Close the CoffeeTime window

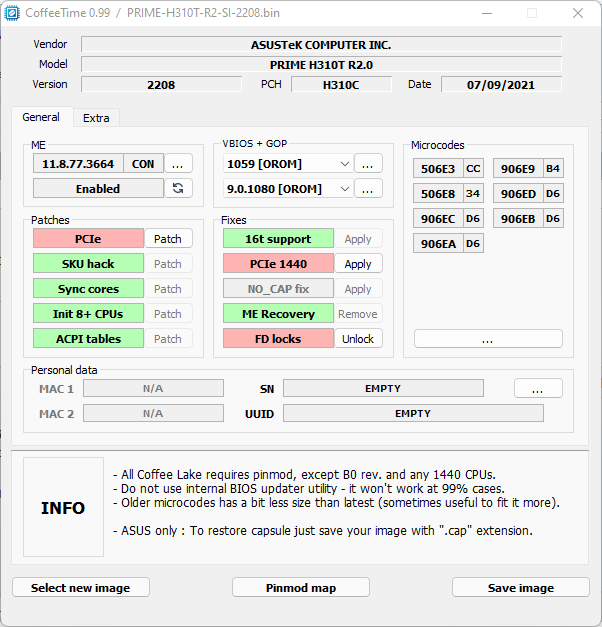click(x=578, y=13)
